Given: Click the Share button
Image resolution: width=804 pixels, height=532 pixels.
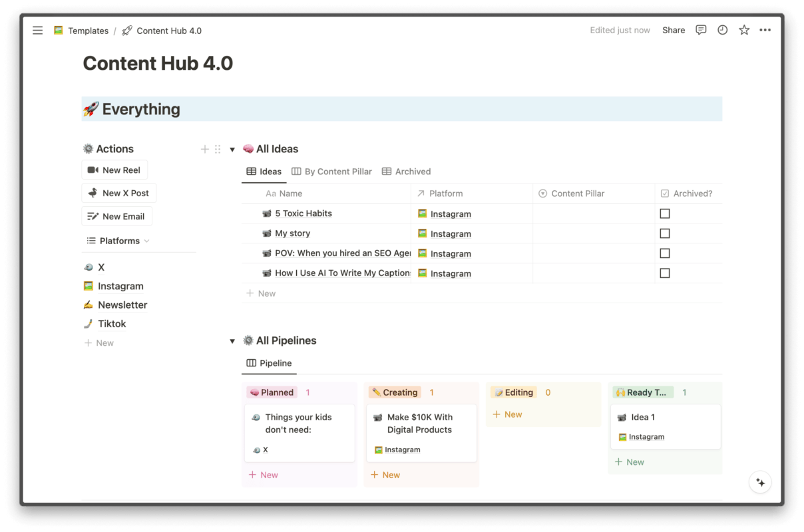Looking at the screenshot, I should tap(673, 30).
